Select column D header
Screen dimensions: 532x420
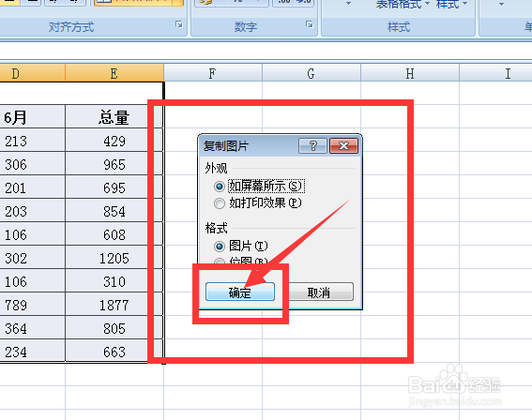click(x=33, y=73)
